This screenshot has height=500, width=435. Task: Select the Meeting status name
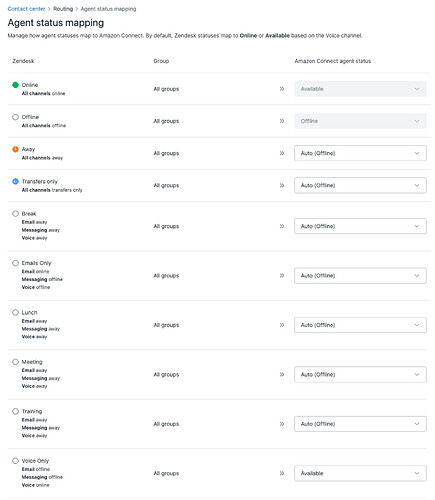[x=32, y=362]
